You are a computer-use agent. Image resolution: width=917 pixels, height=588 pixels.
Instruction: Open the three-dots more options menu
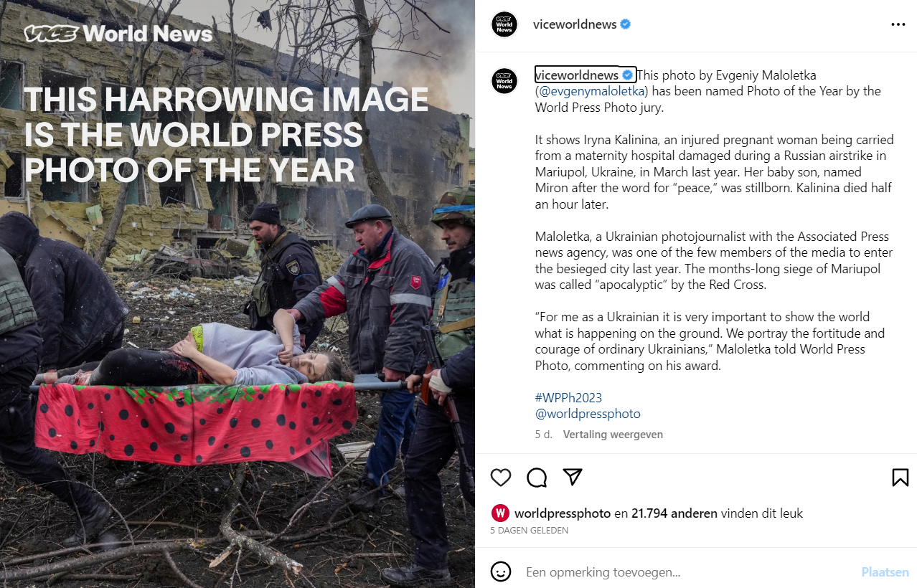coord(898,24)
